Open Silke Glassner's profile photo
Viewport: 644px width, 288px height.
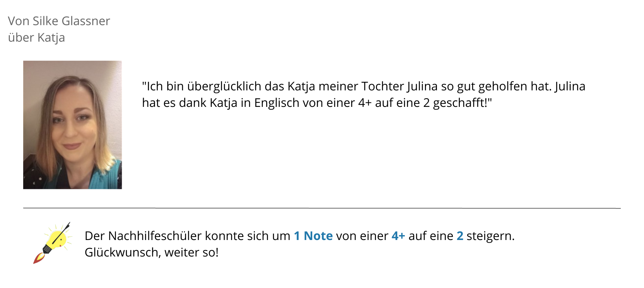click(x=73, y=125)
